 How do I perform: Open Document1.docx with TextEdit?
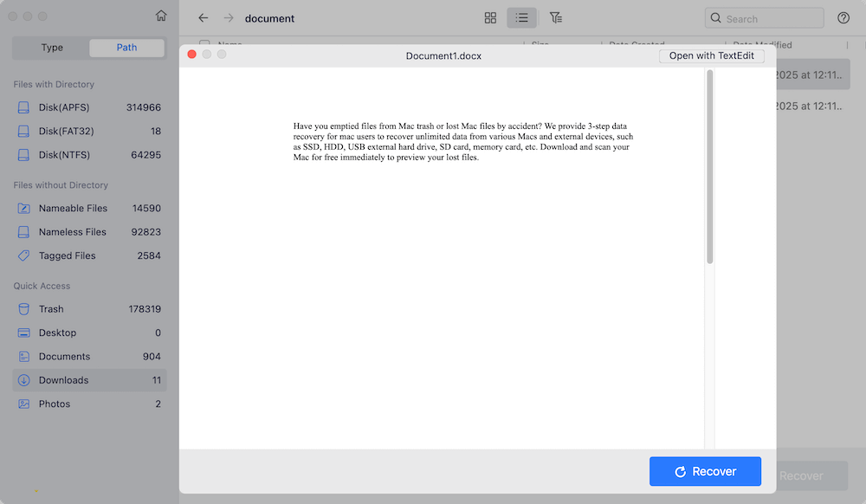click(711, 55)
